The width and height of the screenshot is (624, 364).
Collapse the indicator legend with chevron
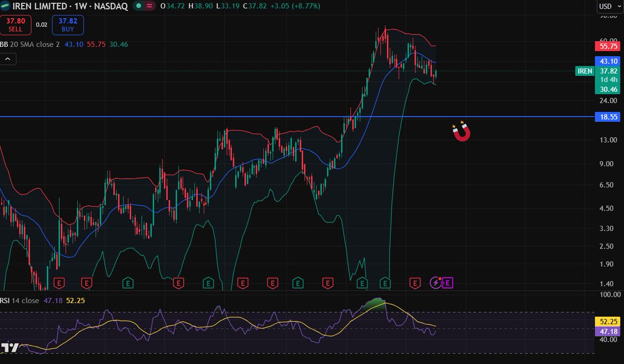click(x=8, y=59)
